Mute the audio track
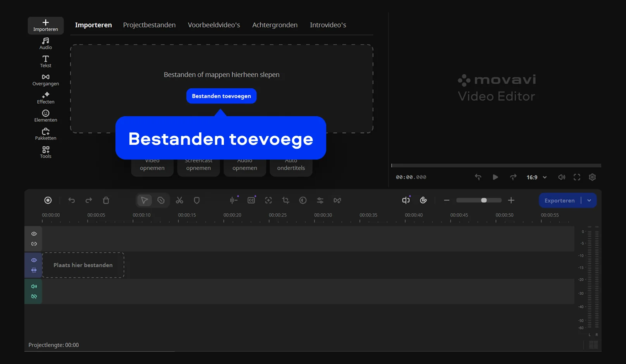The width and height of the screenshot is (626, 364). pos(34,287)
